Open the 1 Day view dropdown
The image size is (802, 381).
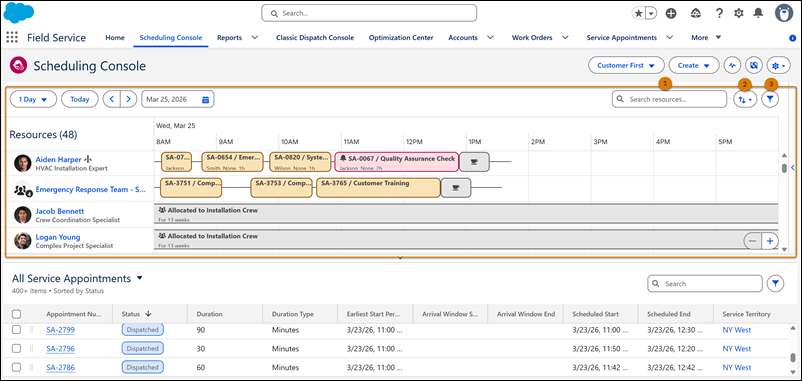coord(33,99)
